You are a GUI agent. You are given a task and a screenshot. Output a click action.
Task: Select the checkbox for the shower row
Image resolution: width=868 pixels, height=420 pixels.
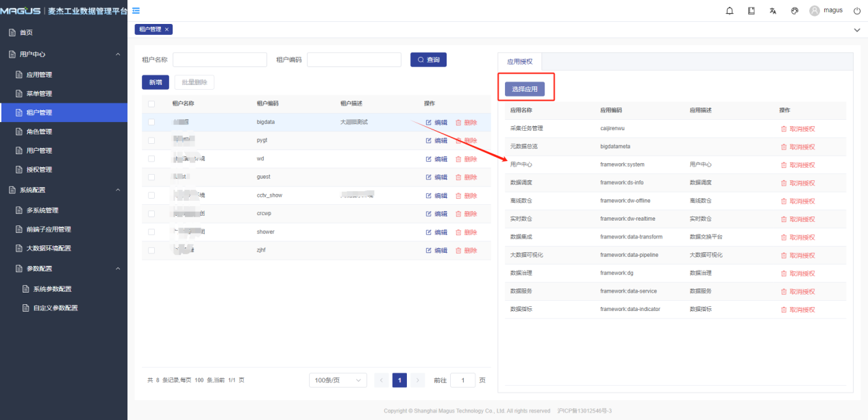[151, 232]
